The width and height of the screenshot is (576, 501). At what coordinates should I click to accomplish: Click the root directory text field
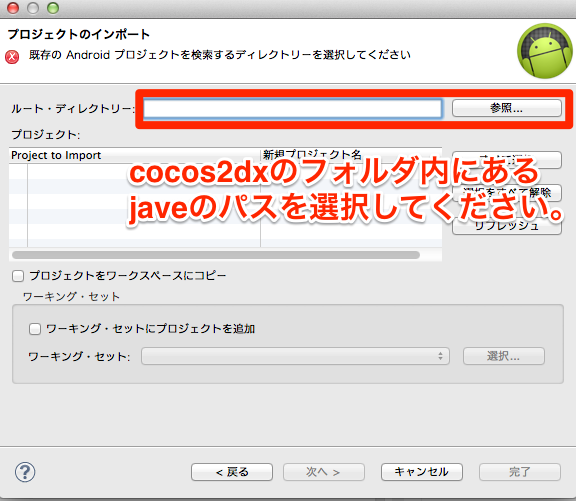[292, 109]
